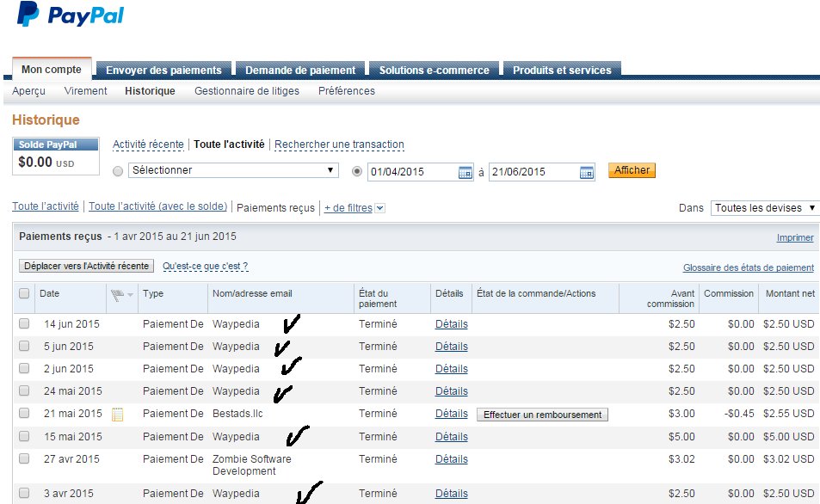Screen dimensions: 820x504
Task: Expand the + de filtres arrow
Action: 380,208
